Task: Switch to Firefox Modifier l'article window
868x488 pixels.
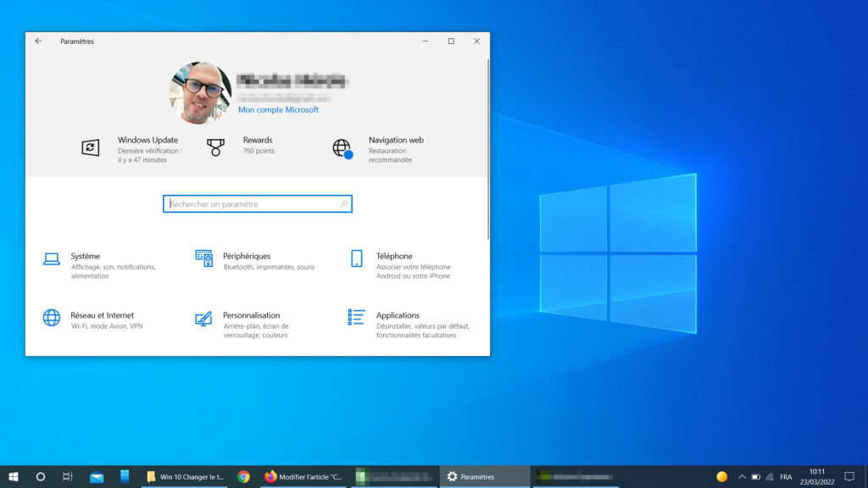Action: [x=303, y=476]
